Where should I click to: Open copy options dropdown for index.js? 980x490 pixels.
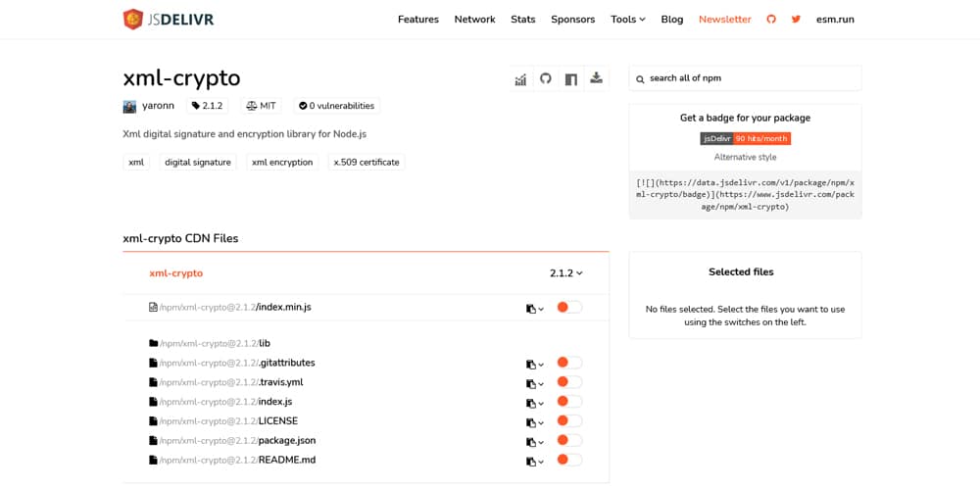click(x=535, y=403)
